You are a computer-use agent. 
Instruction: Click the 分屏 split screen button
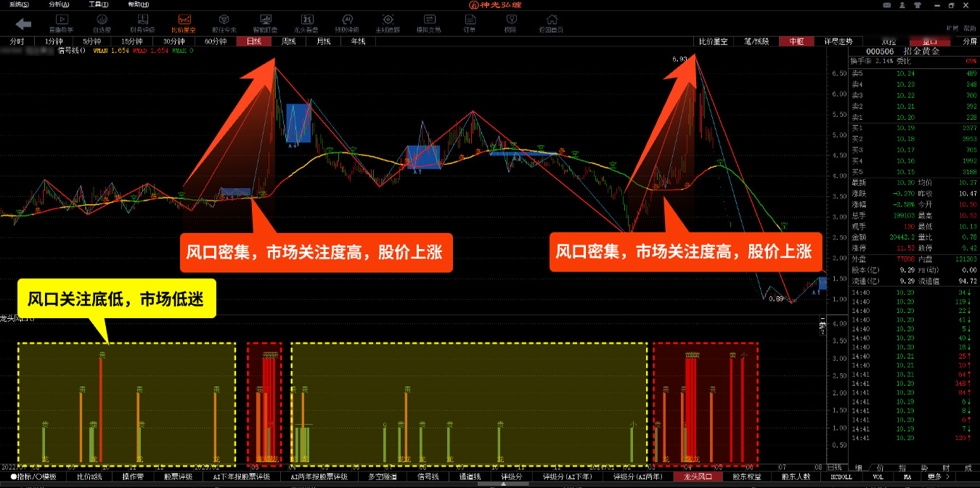click(969, 41)
